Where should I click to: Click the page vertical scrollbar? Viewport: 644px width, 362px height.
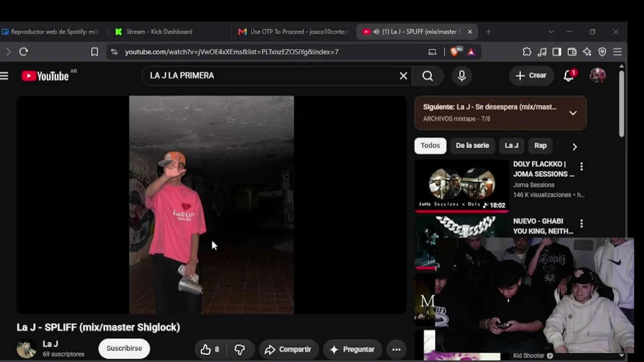point(622,103)
